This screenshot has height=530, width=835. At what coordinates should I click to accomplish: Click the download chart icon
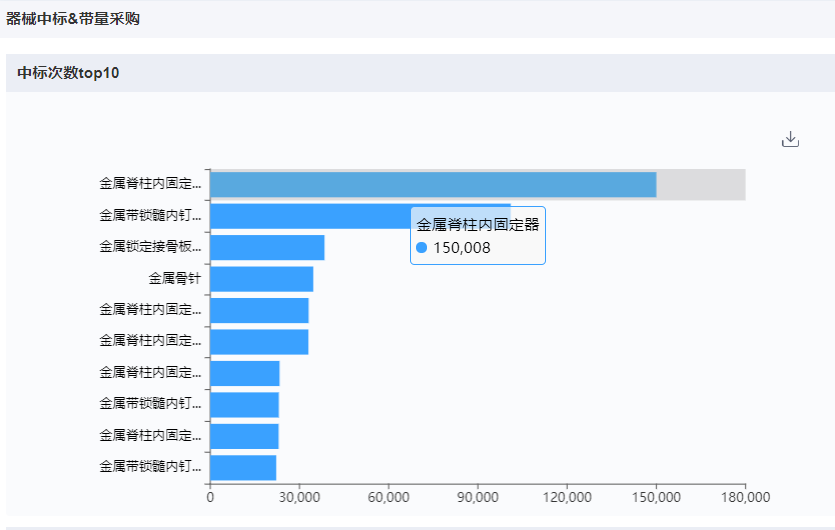[x=790, y=140]
